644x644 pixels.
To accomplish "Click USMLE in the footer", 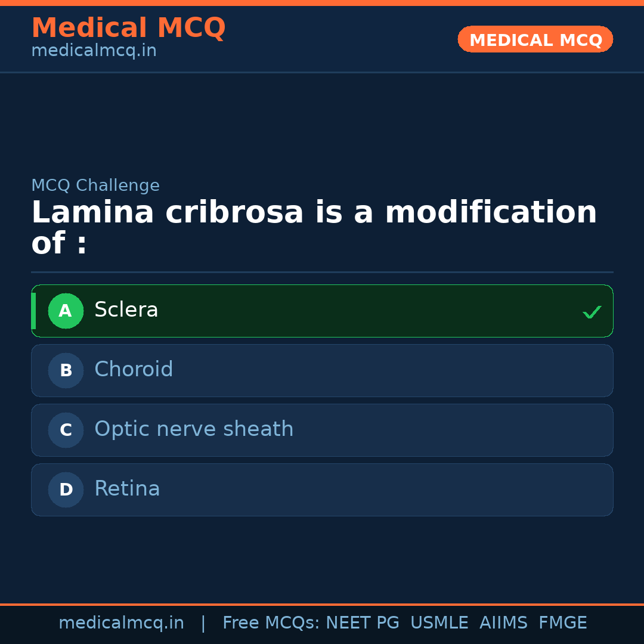I will [x=439, y=623].
